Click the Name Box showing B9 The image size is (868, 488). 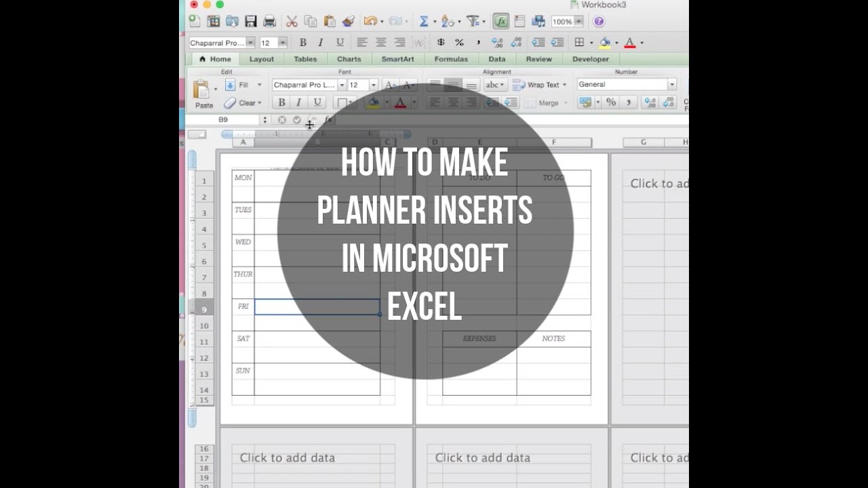coord(223,119)
